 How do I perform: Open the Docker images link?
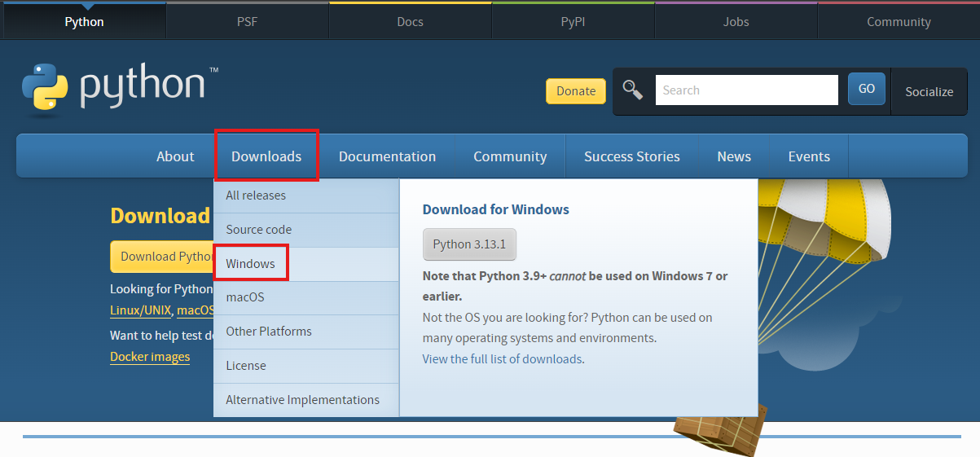(x=150, y=357)
